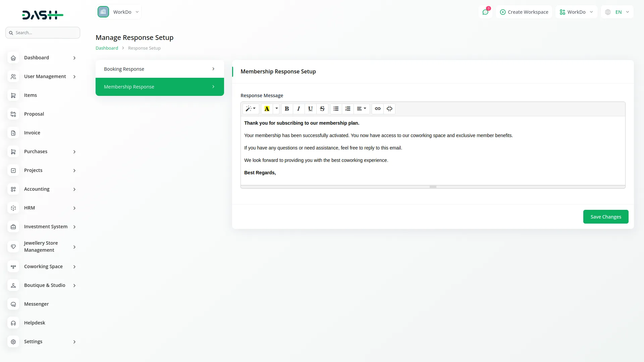Apply italic formatting to text

[x=299, y=109]
